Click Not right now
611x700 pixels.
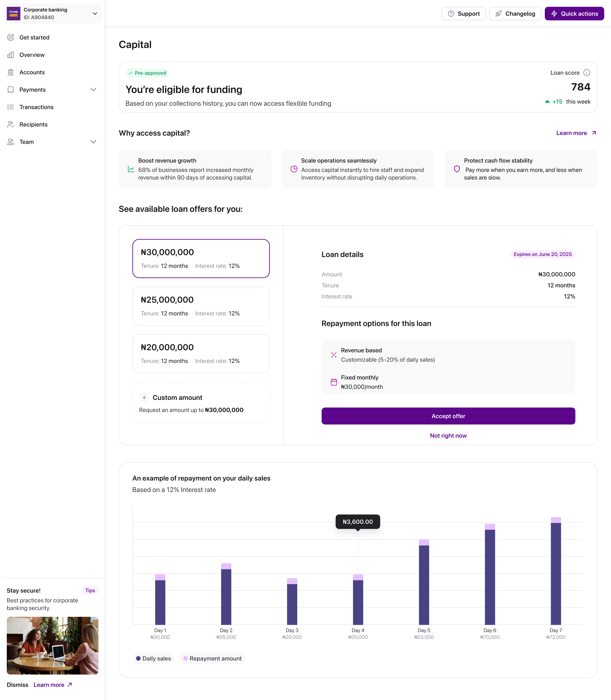[448, 436]
